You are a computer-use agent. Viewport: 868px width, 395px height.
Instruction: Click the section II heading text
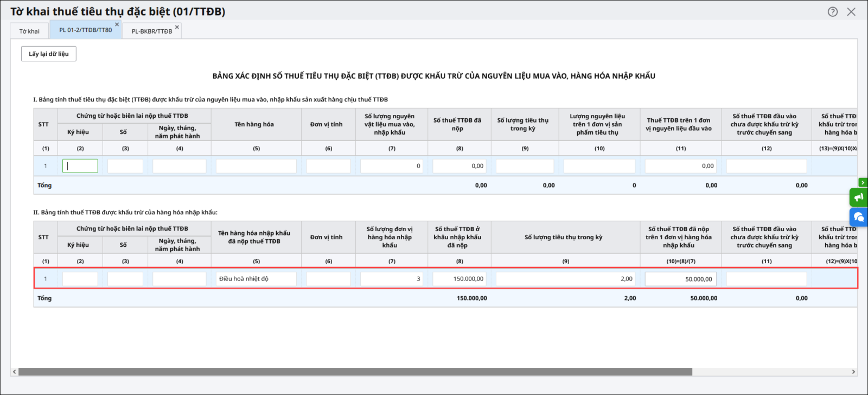point(125,212)
